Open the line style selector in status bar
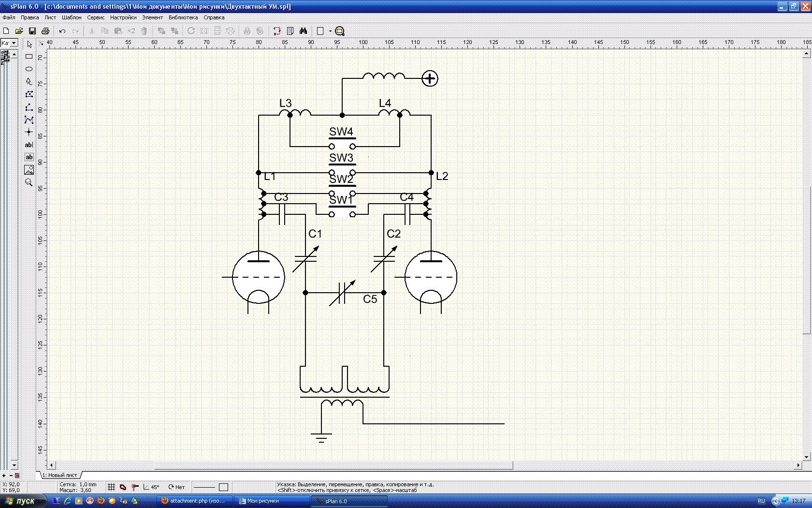 pos(204,487)
